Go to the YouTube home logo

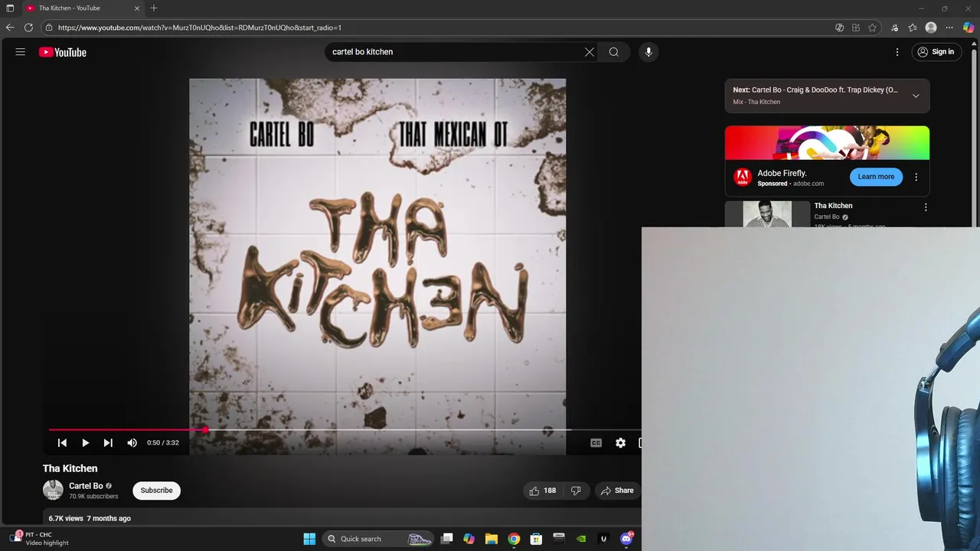[63, 52]
